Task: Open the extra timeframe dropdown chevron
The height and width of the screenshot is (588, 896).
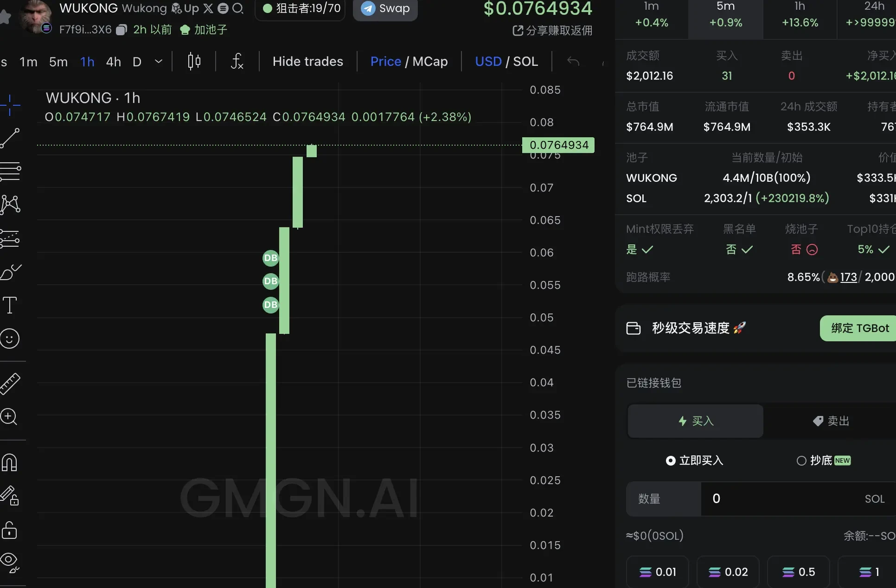Action: click(158, 61)
